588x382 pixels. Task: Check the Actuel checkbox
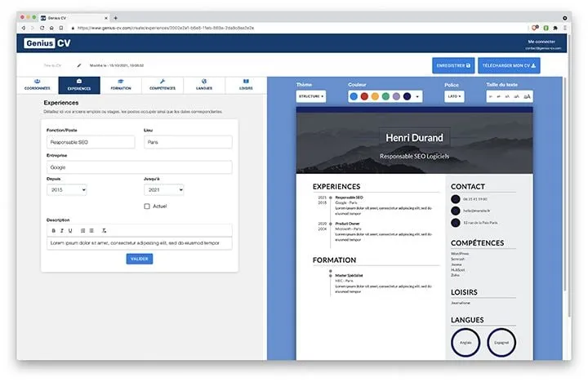pos(147,207)
